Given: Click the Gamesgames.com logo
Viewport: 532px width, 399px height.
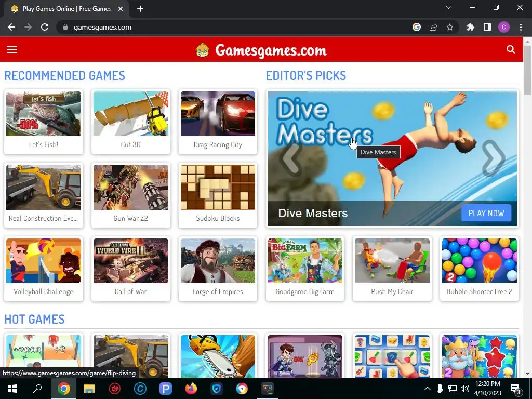Looking at the screenshot, I should (x=261, y=50).
